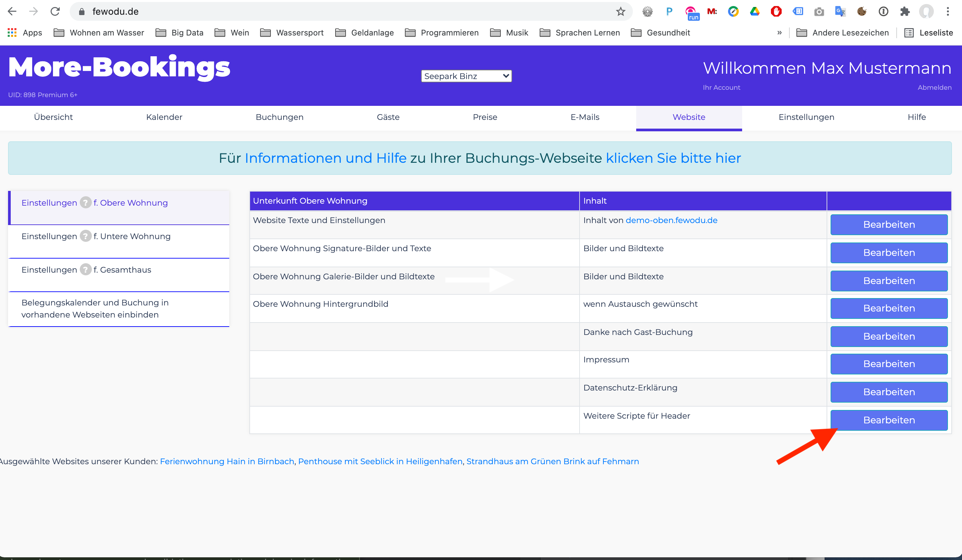The image size is (962, 560).
Task: Click help icon beside Einstellungen f. Gesamthaus
Action: pos(85,270)
